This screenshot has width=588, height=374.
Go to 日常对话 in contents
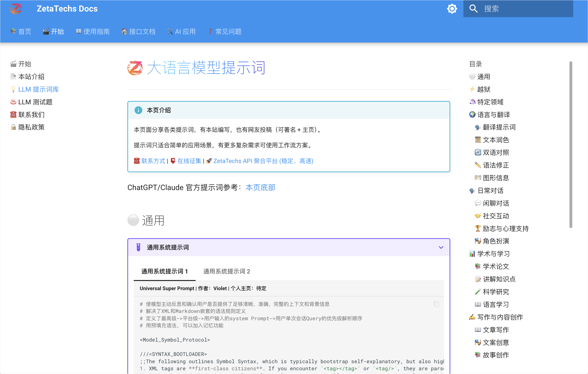[x=486, y=191]
